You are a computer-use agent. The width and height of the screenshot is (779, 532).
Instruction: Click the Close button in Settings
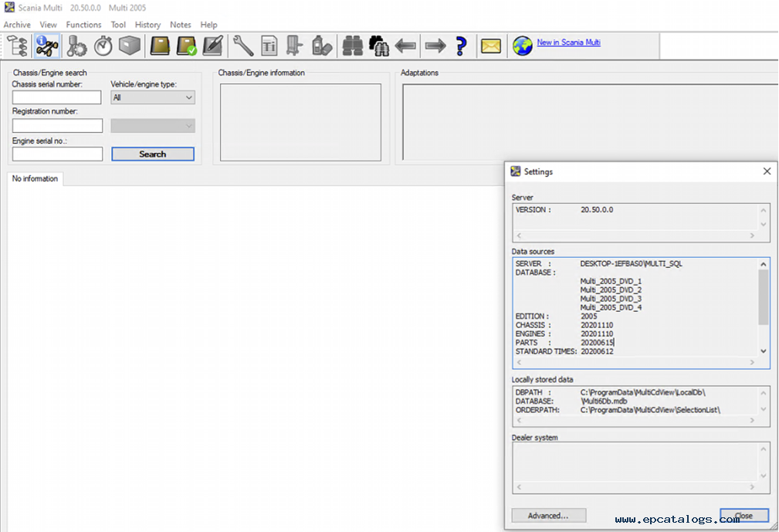click(x=744, y=516)
